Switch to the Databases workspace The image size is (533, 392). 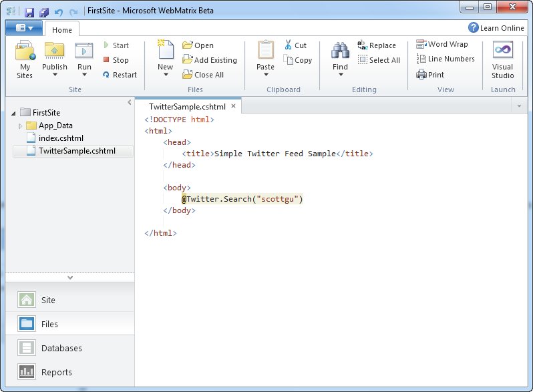click(x=70, y=348)
